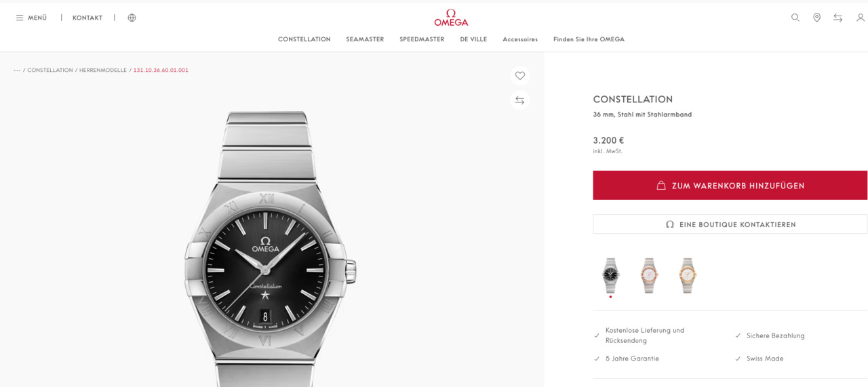Select the rose gold white dial variant
The height and width of the screenshot is (387, 868).
click(649, 275)
